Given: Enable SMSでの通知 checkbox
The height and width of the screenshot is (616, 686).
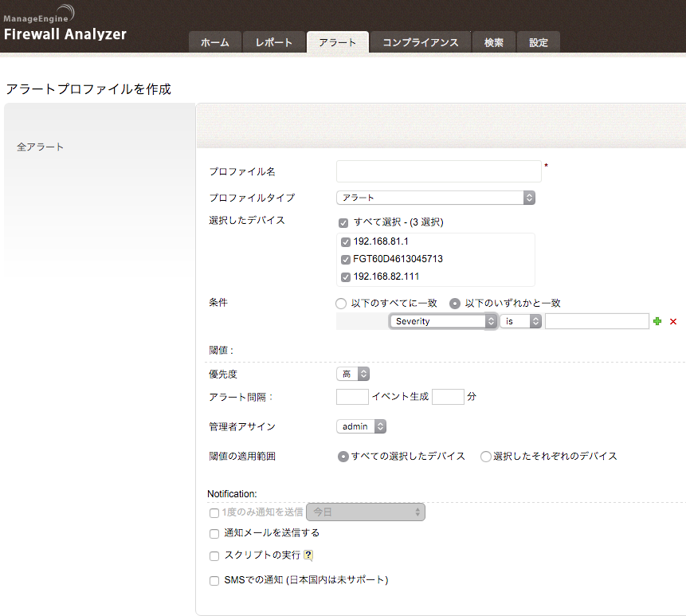Looking at the screenshot, I should pos(214,581).
